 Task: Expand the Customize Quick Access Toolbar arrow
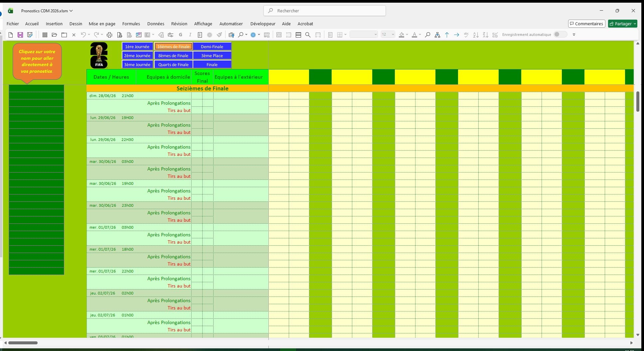[574, 35]
